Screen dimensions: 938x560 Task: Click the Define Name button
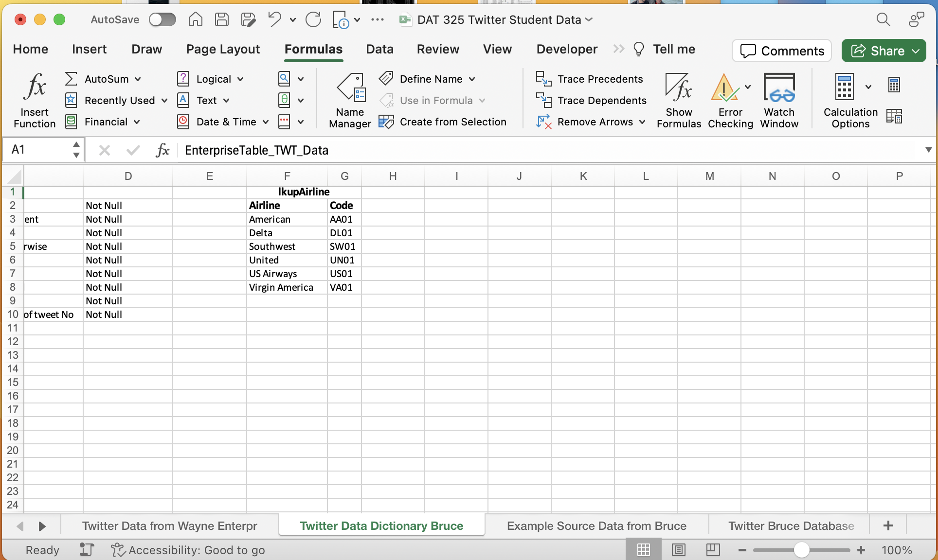tap(431, 79)
